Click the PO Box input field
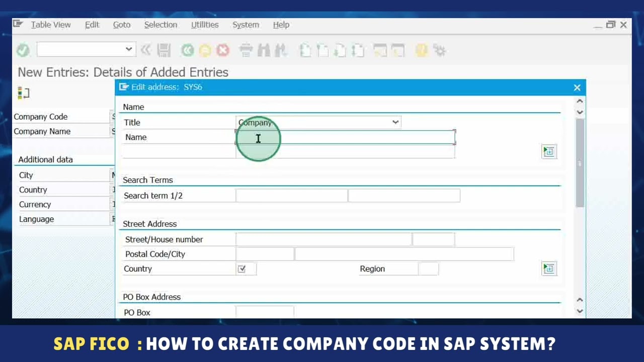The width and height of the screenshot is (644, 362). coord(265,312)
